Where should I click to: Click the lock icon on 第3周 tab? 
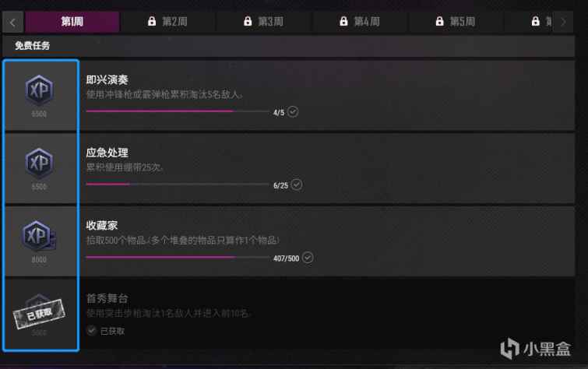point(248,21)
